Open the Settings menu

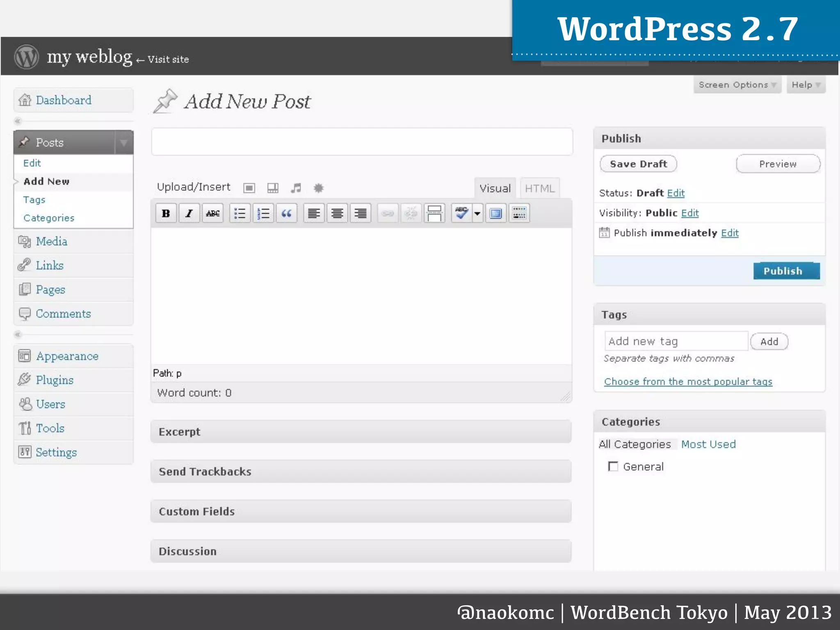73,452
